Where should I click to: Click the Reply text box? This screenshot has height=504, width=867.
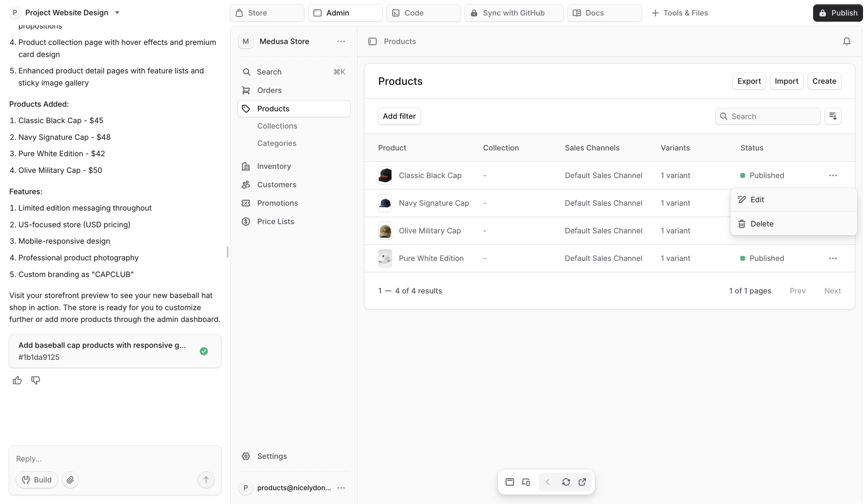115,458
